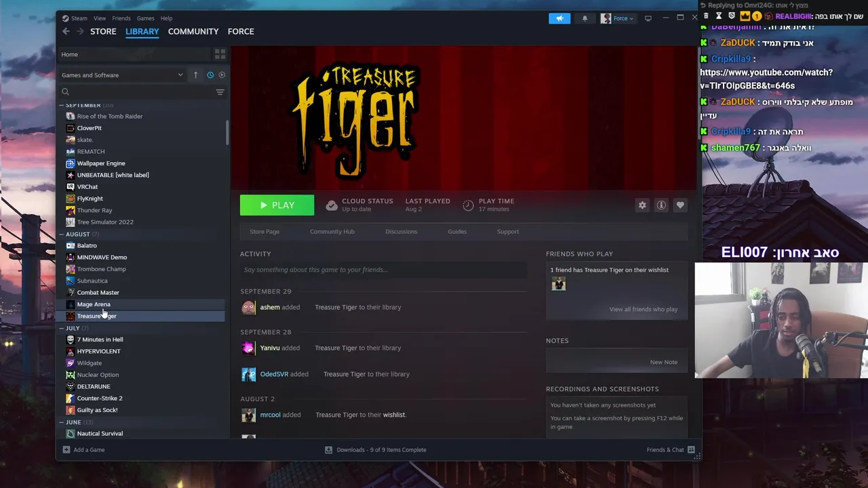The height and width of the screenshot is (488, 868).
Task: Go to the STORE tab
Action: 103,31
